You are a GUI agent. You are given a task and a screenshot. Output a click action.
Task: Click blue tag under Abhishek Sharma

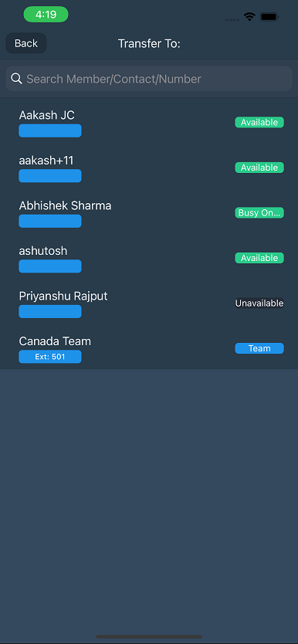[x=50, y=221]
